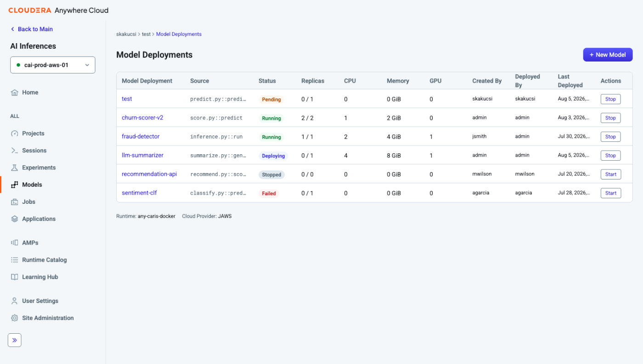Click the skakucsi breadcrumb
The image size is (643, 364).
126,34
